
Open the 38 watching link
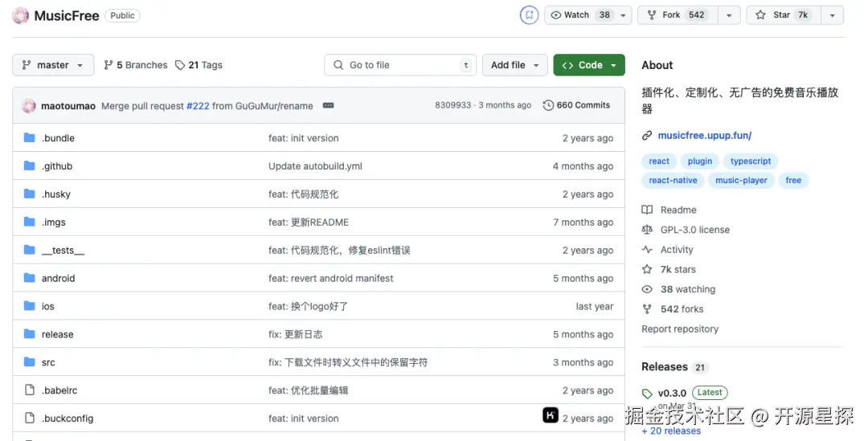coord(687,289)
